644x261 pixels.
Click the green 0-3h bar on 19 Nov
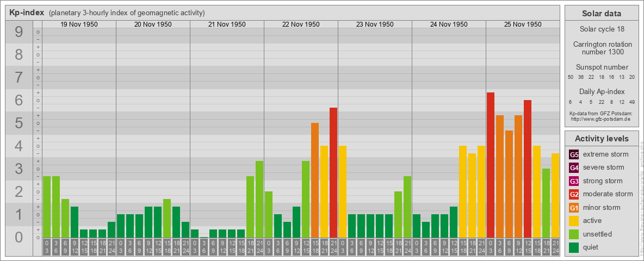pyautogui.click(x=47, y=207)
